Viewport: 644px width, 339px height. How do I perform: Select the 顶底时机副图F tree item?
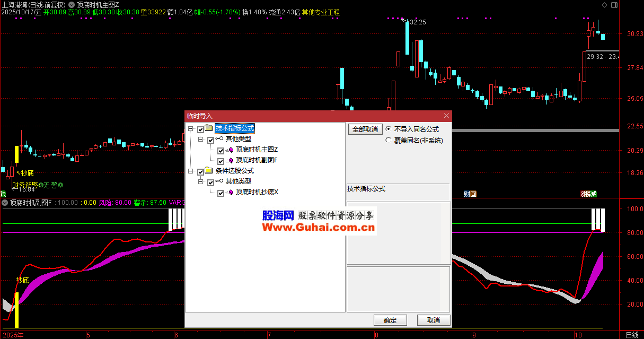coord(257,160)
